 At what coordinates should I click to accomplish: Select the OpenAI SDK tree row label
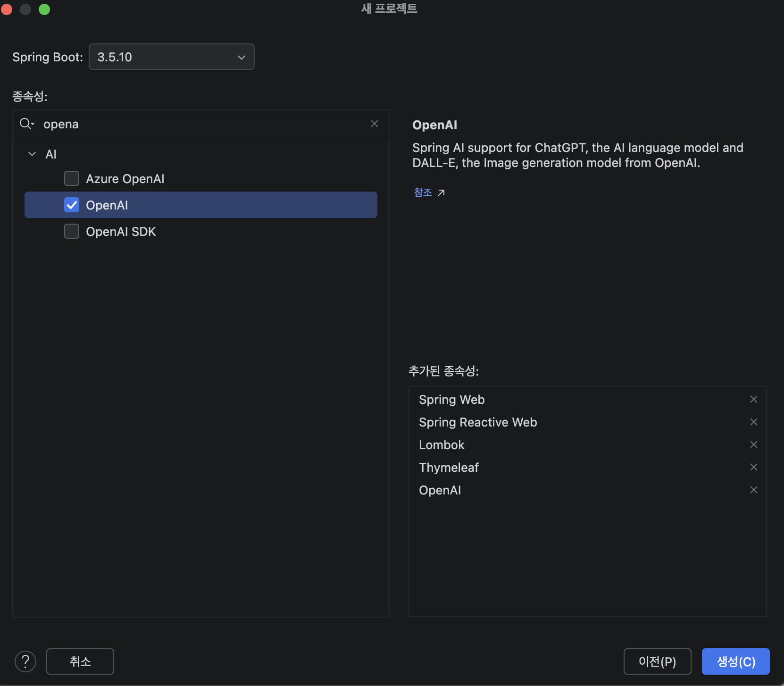coord(121,232)
